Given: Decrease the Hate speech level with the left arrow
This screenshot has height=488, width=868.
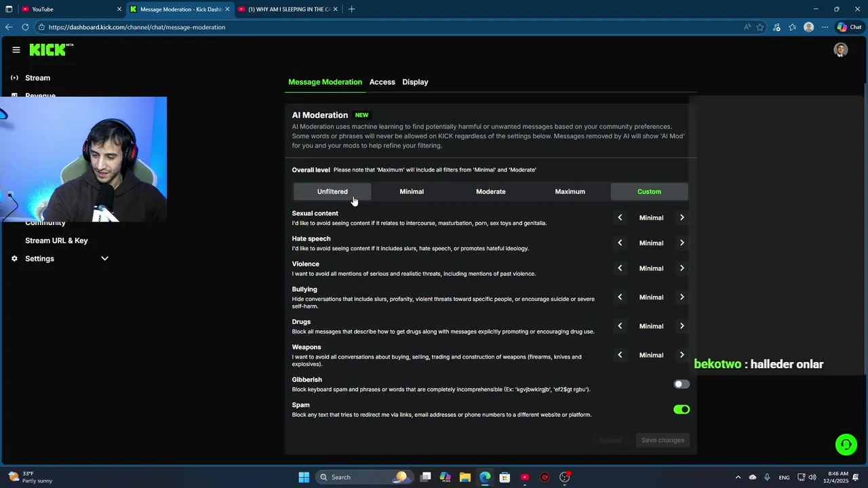Looking at the screenshot, I should click(620, 243).
